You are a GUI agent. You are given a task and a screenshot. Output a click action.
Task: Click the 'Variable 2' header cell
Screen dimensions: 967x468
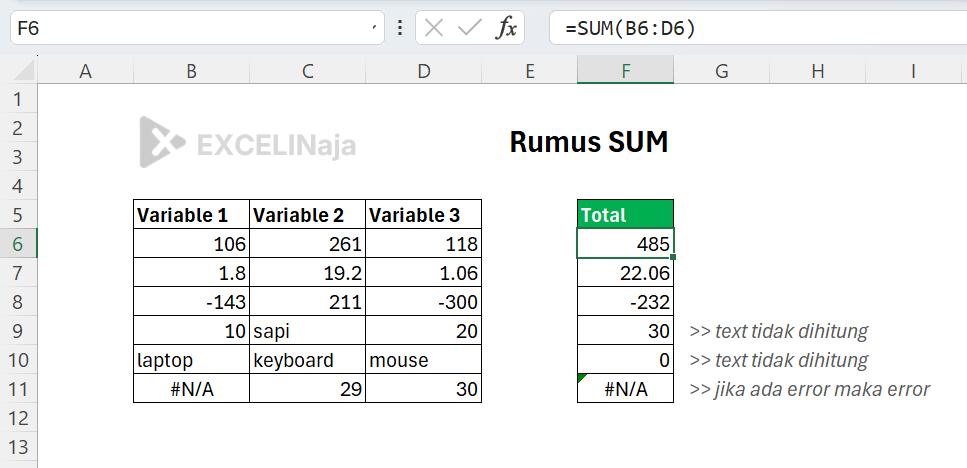(308, 215)
